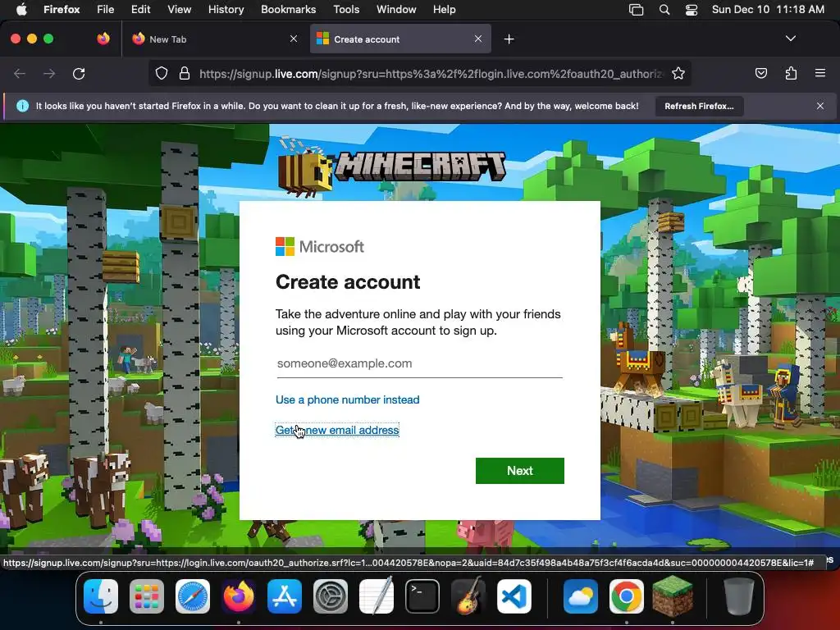Open System Settings from the dock
Screen dimensions: 840x630
[331, 596]
